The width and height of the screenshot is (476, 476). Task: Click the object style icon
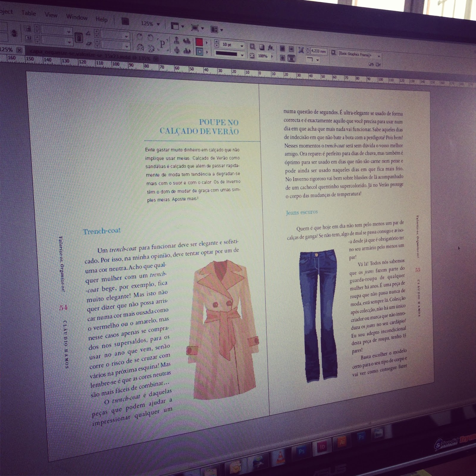point(333,52)
